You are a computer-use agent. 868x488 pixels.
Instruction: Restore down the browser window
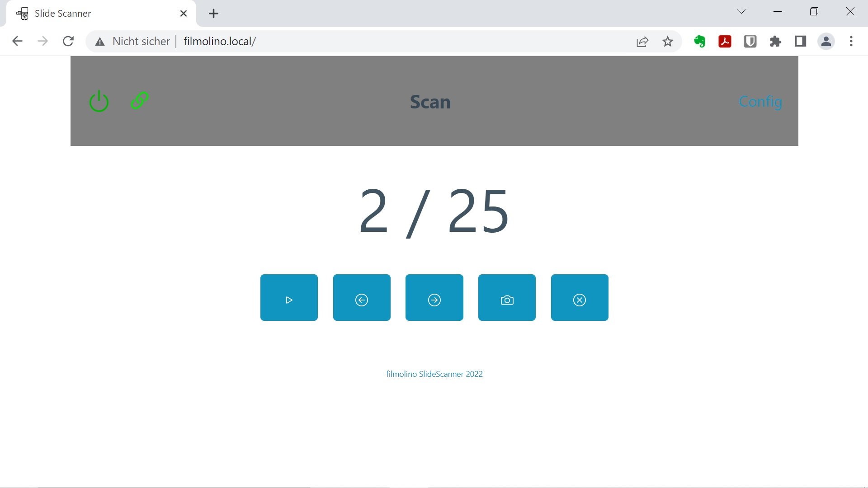point(814,12)
